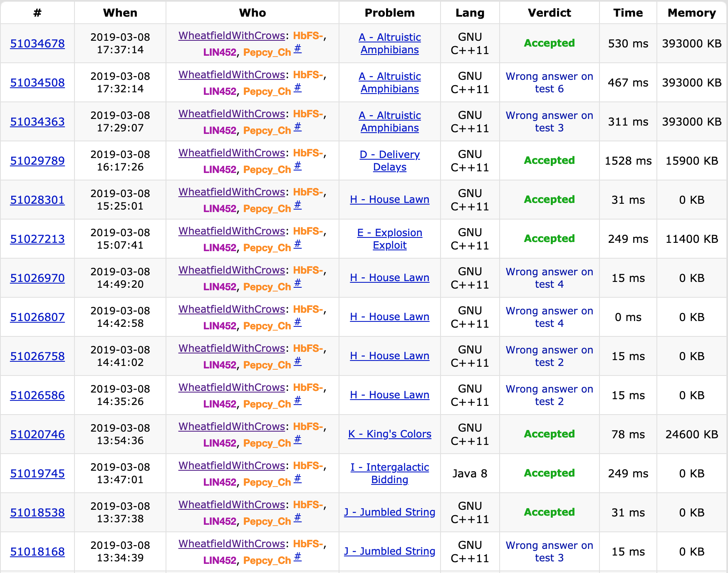The width and height of the screenshot is (728, 573).
Task: Click the # link in submission 51020746 row
Action: (297, 440)
